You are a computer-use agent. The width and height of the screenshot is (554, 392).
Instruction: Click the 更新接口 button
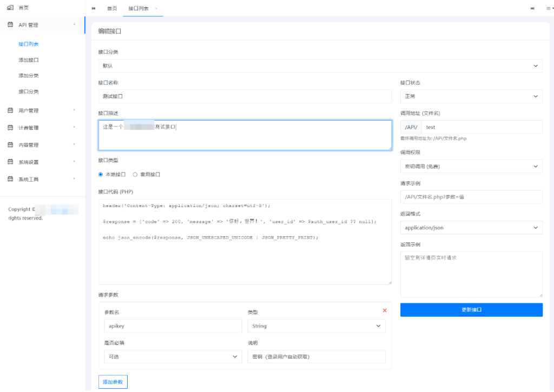pos(471,310)
